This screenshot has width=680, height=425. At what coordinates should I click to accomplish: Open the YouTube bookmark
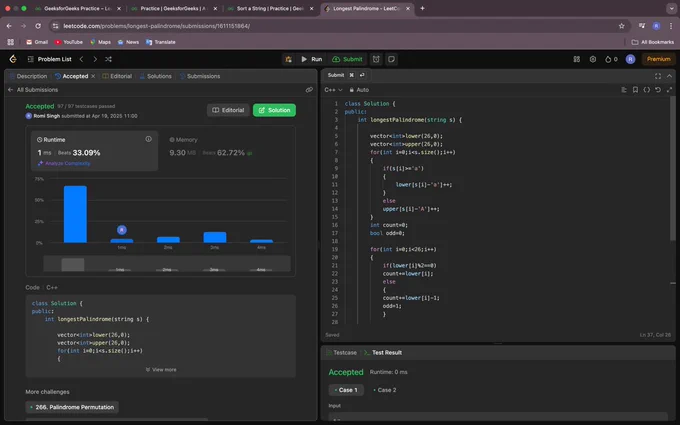(x=69, y=42)
